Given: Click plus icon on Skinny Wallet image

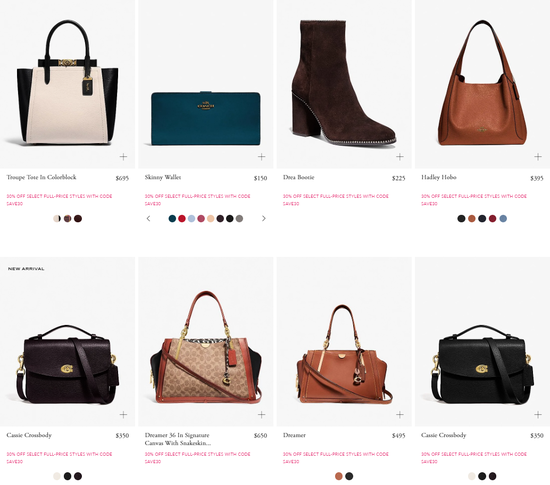Looking at the screenshot, I should click(x=261, y=157).
